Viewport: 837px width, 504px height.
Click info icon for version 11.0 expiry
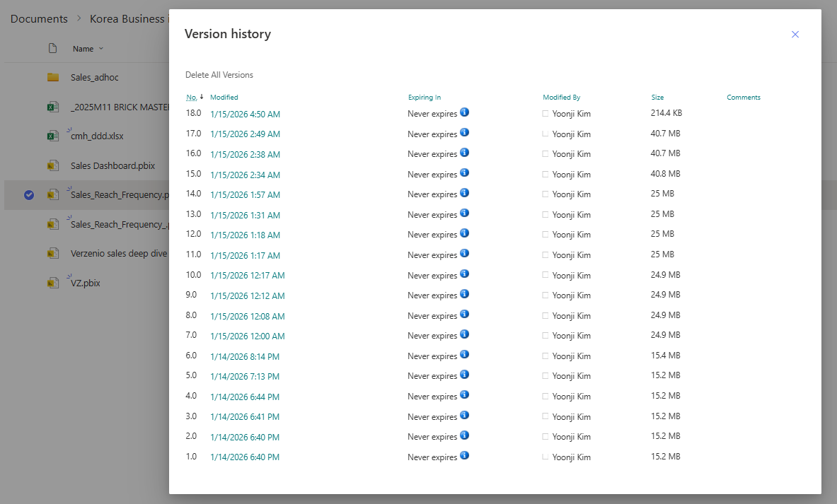pyautogui.click(x=464, y=253)
